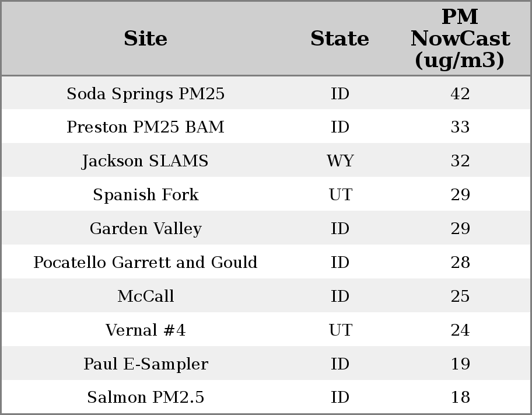Click Soda Springs NowCast value 42
Viewport: 532px width, 415px height.
(460, 93)
